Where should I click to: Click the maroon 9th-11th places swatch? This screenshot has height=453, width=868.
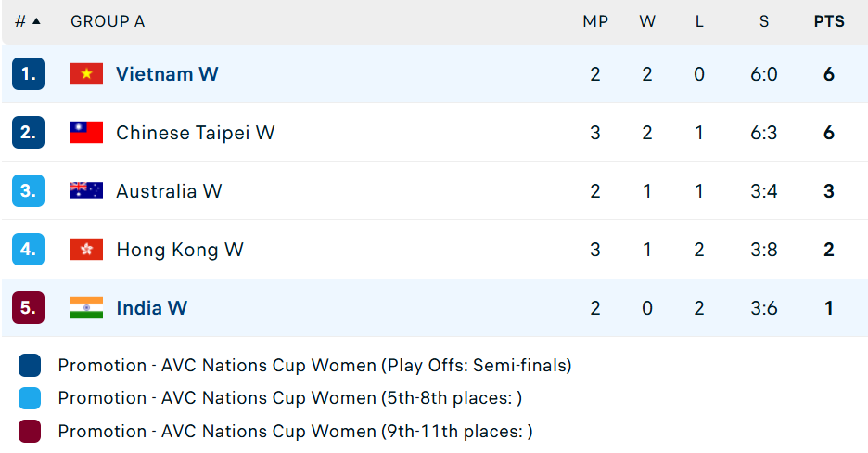tap(30, 432)
